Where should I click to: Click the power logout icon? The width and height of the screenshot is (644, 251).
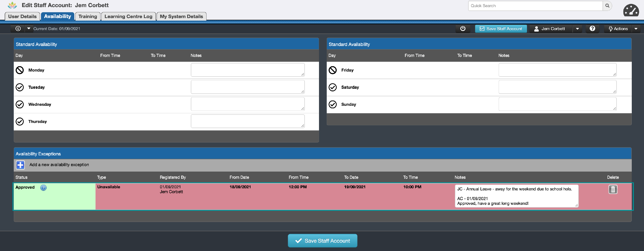[x=463, y=29]
